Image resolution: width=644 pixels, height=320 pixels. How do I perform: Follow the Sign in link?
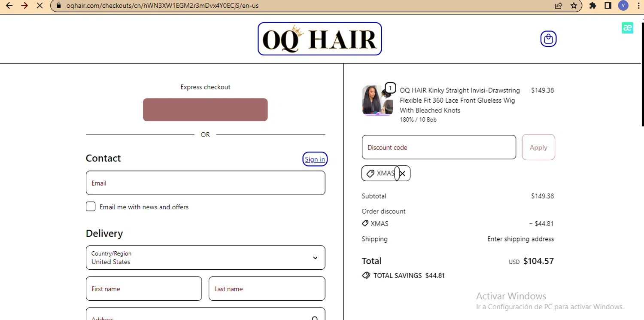coord(315,159)
